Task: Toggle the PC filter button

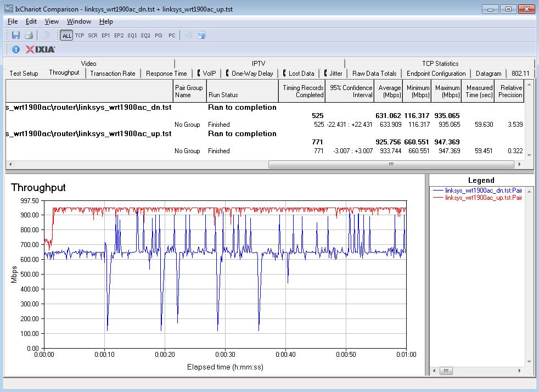Action: 172,36
